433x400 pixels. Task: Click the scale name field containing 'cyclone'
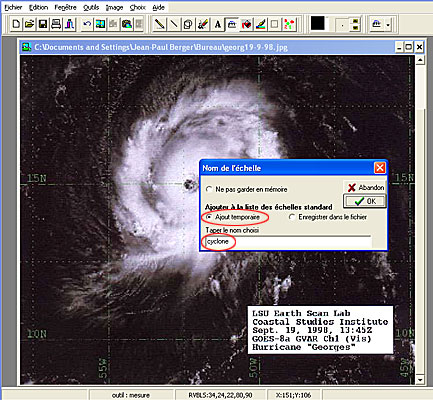[x=288, y=241]
